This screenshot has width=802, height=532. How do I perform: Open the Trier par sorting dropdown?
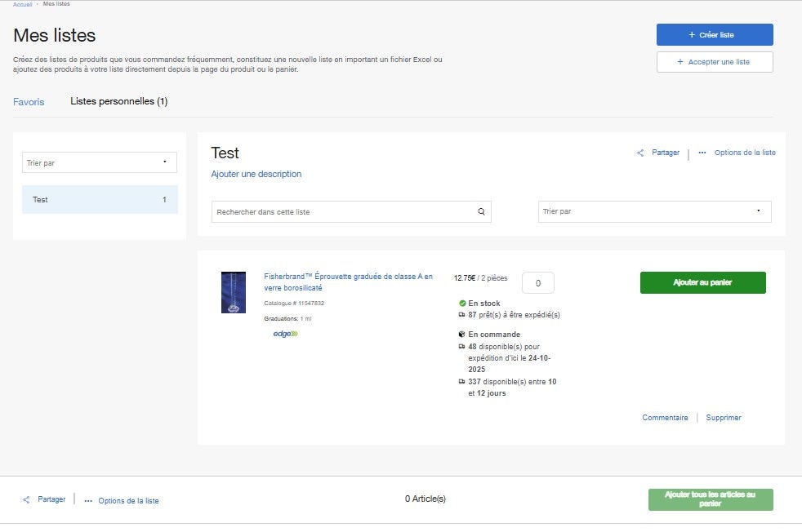click(x=652, y=211)
